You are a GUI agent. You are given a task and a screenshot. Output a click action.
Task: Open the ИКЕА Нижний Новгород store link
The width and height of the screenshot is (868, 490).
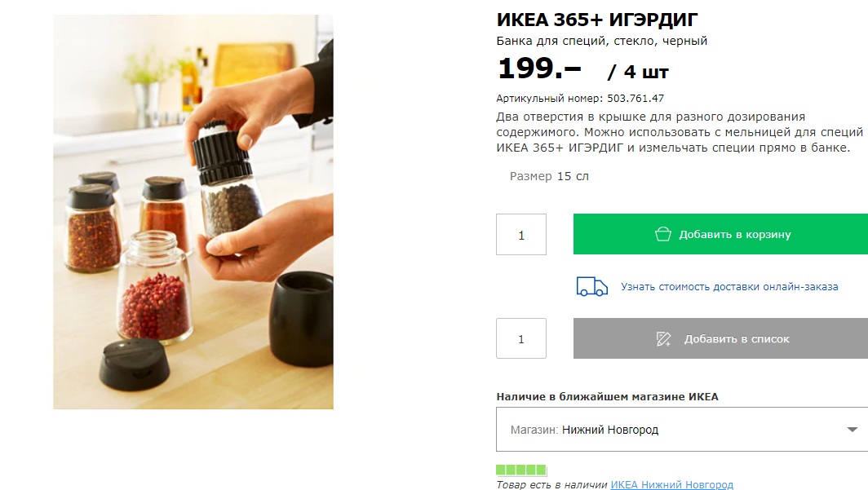click(x=671, y=484)
